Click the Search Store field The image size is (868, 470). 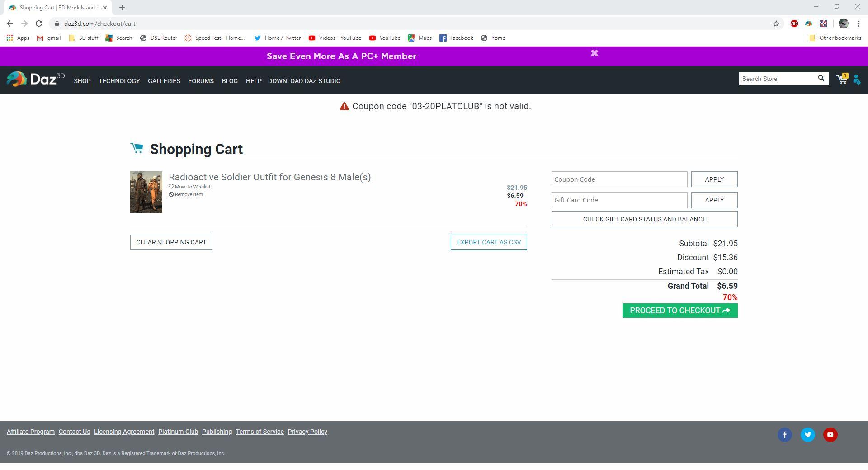click(x=778, y=79)
